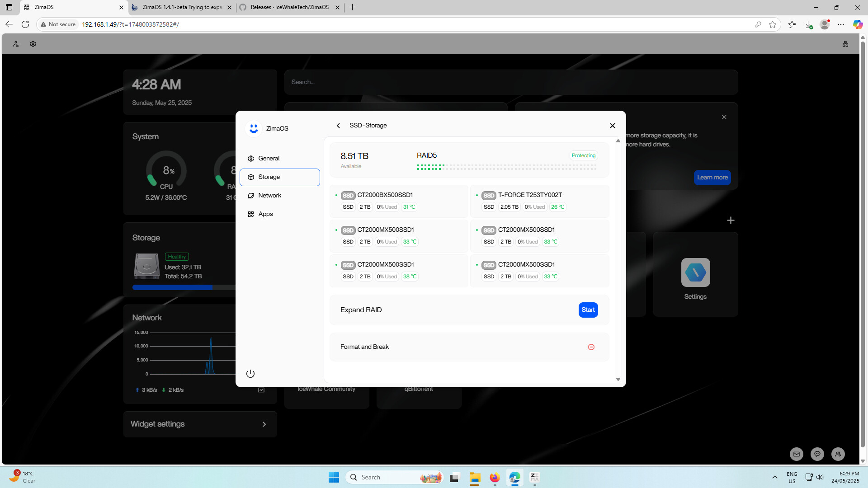
Task: Open File Explorer from taskbar
Action: coord(475,477)
